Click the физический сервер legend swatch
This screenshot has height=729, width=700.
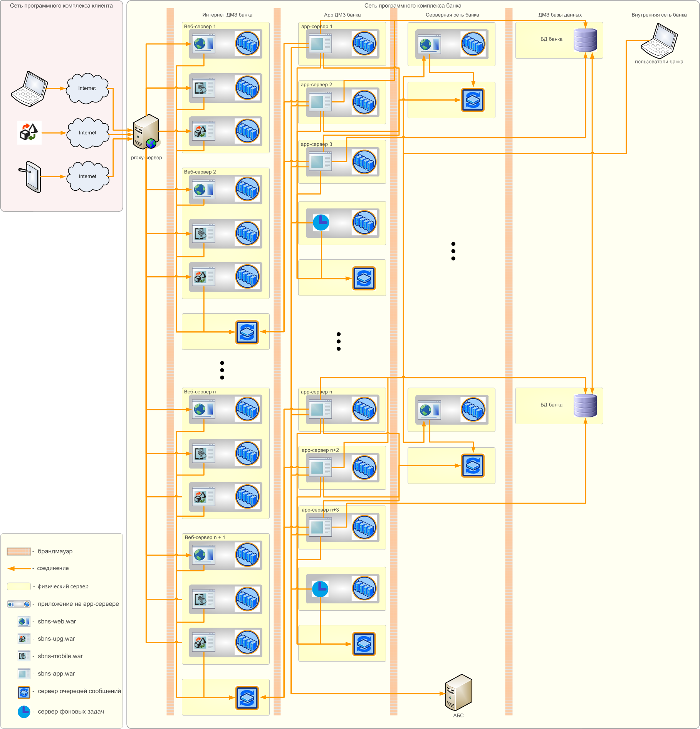click(x=19, y=586)
